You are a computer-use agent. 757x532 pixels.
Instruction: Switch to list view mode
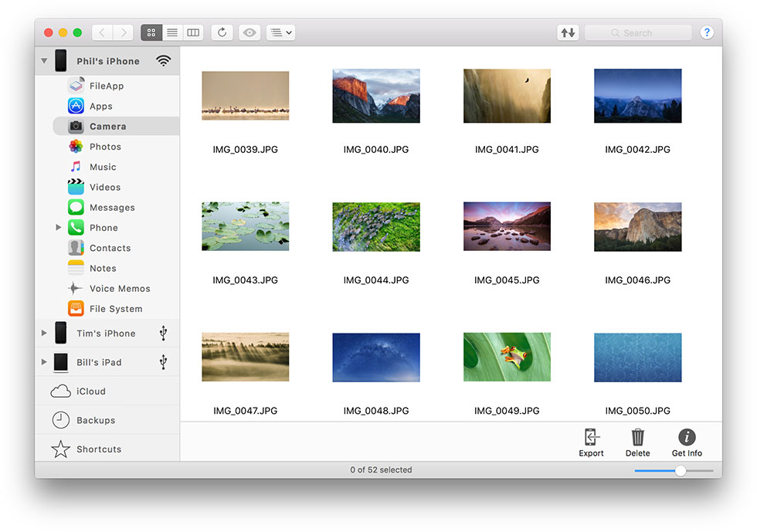coord(172,32)
